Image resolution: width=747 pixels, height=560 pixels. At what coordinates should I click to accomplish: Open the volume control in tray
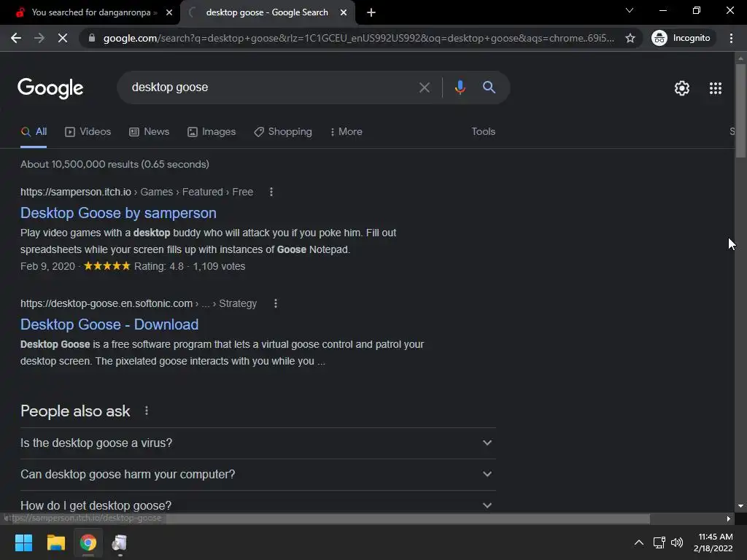[x=676, y=542]
